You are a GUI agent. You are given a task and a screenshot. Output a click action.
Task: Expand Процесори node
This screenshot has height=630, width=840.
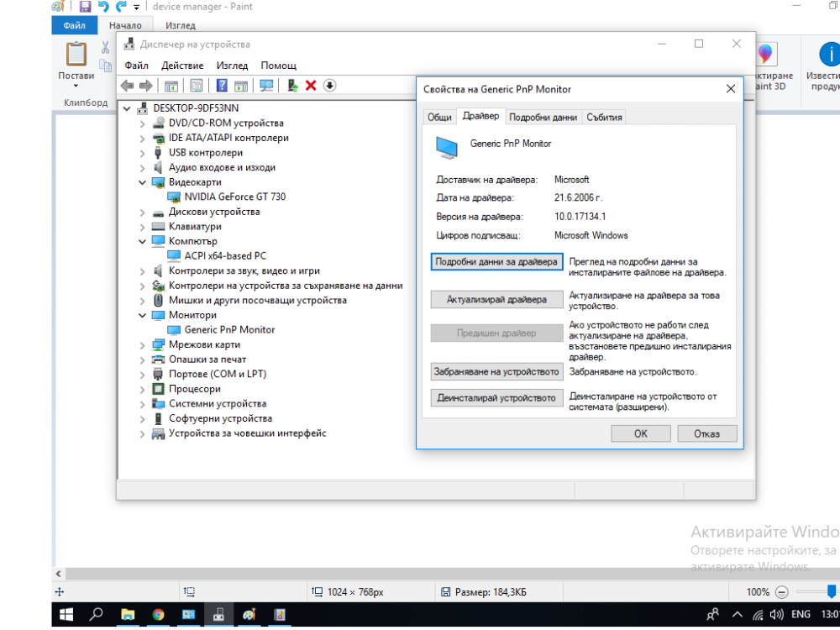click(x=142, y=389)
